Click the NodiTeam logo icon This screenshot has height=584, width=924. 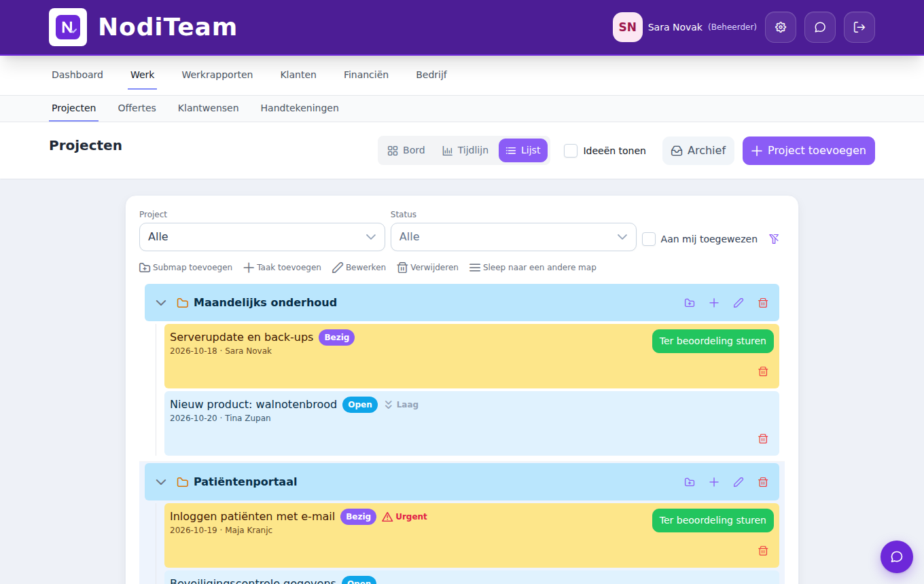[x=68, y=27]
